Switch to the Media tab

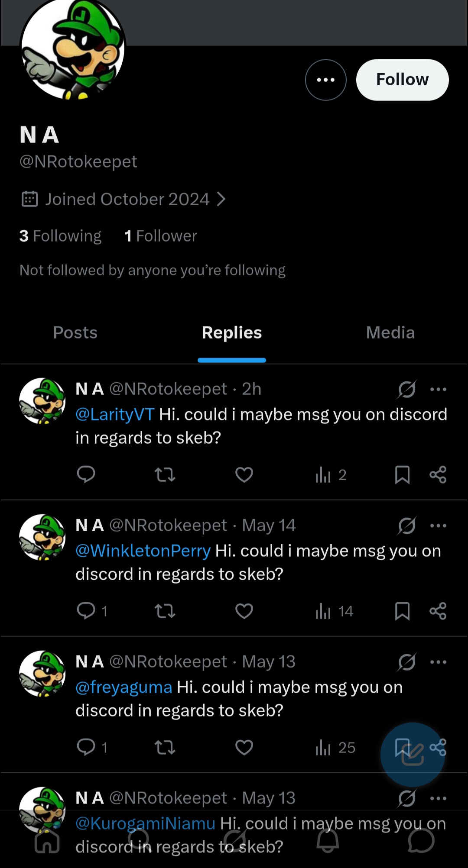coord(390,332)
